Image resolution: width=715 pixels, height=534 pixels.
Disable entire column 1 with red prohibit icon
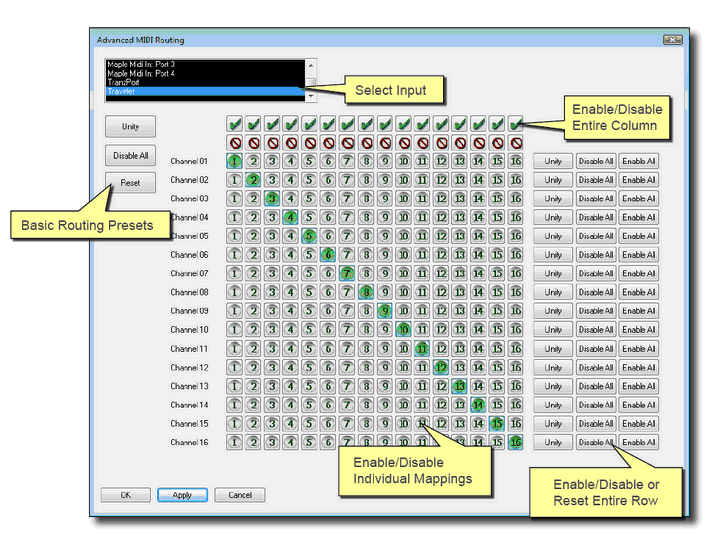point(235,143)
